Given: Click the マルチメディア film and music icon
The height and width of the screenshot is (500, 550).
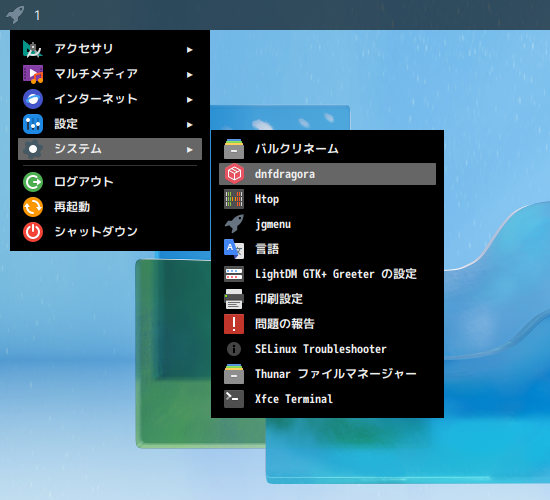Looking at the screenshot, I should pos(33,74).
